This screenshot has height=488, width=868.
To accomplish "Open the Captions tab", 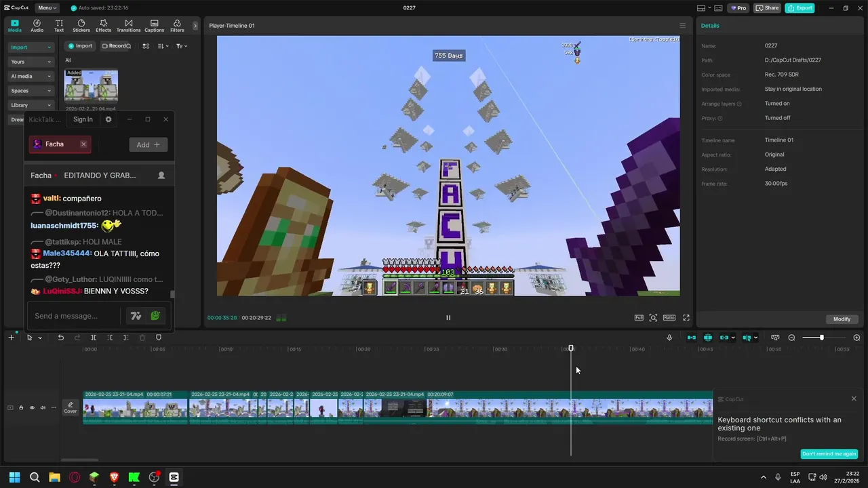I will point(154,26).
